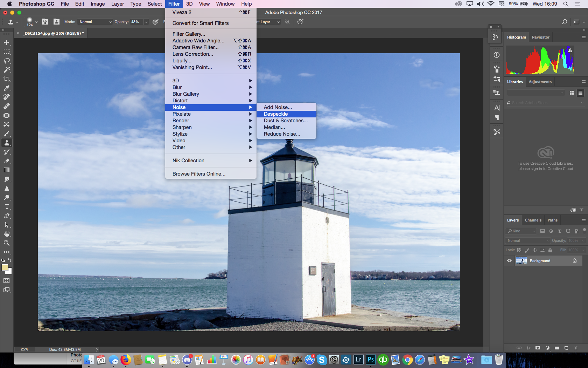Switch to the Channels tab

coord(533,220)
